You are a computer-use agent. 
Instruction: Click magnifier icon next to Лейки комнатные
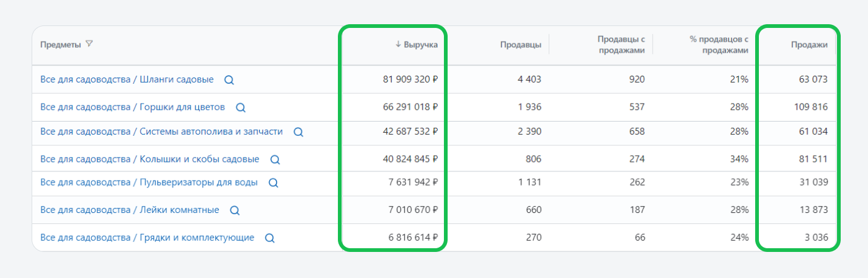[235, 210]
